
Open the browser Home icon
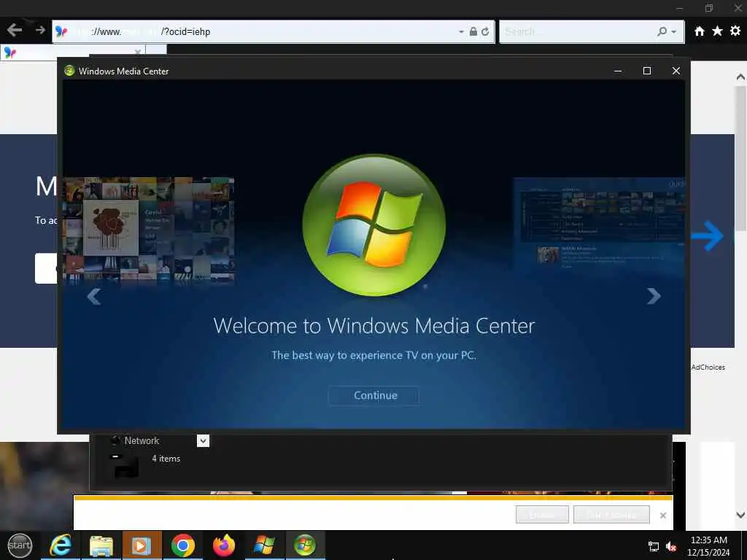700,31
